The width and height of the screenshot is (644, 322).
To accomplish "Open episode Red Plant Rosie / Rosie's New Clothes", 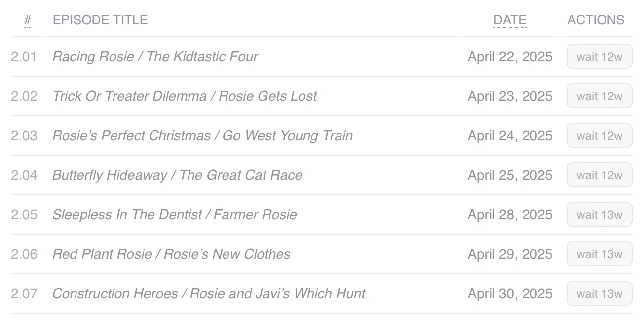I will [171, 254].
